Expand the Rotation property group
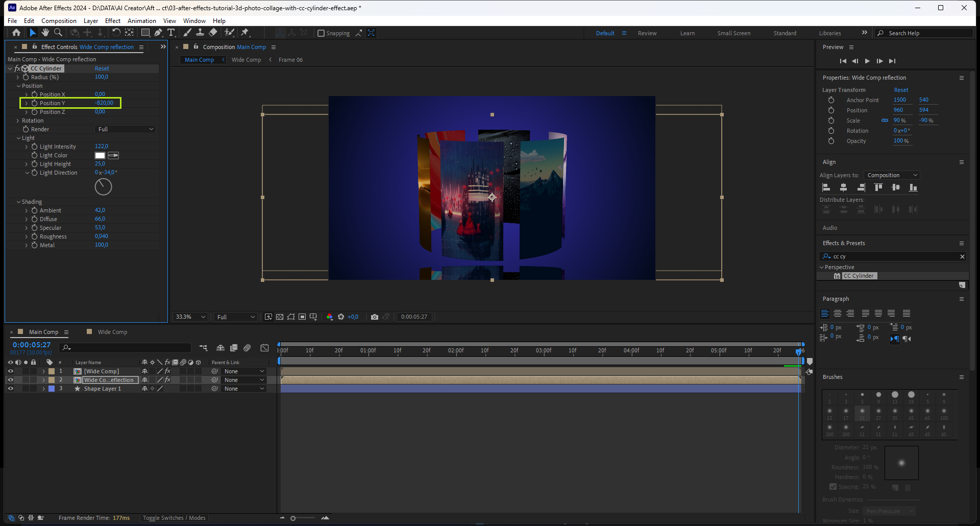The height and width of the screenshot is (526, 980). [x=18, y=121]
